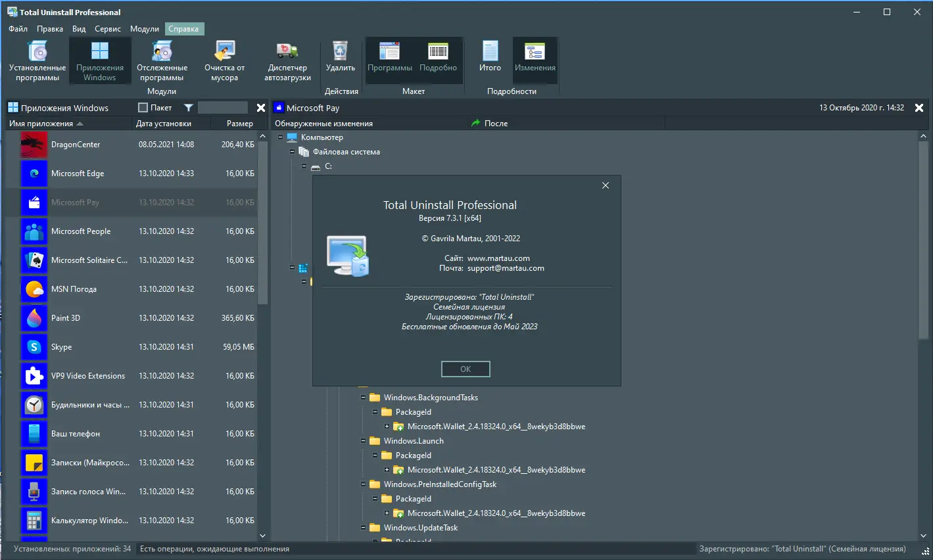Viewport: 933px width, 560px height.
Task: Collapse the Windows.BackgroundTasks folder node
Action: point(364,397)
